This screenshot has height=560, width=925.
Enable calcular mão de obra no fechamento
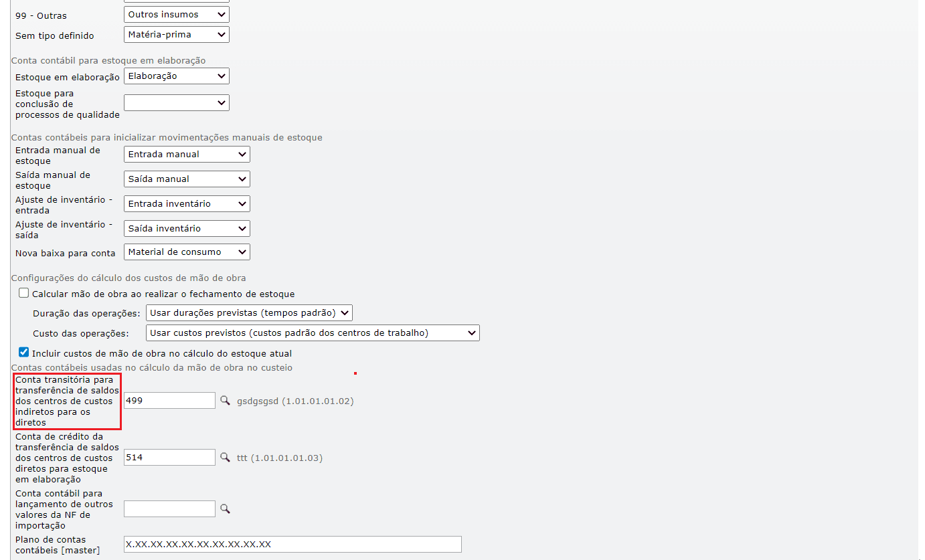24,293
